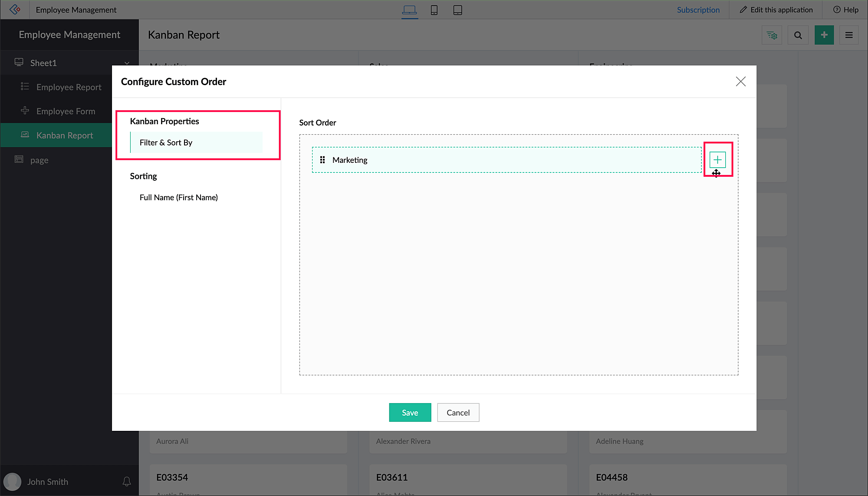
Task: Click the search magnifier icon
Action: [798, 35]
